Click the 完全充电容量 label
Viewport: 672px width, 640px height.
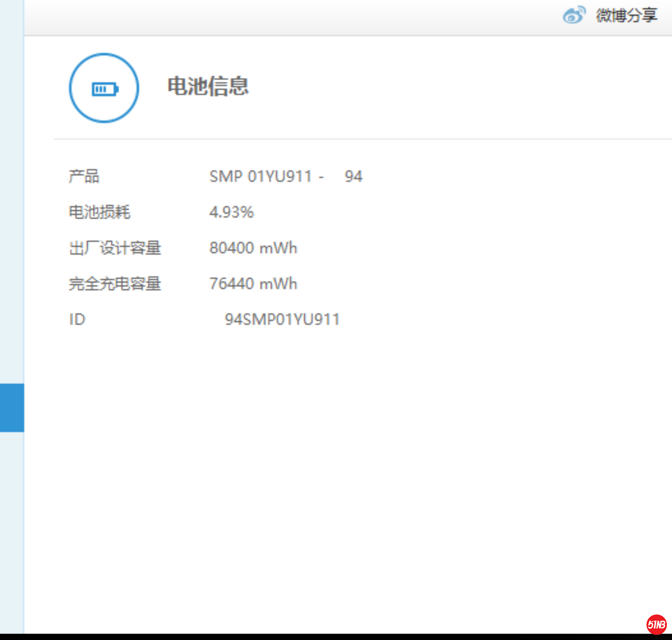(x=115, y=284)
